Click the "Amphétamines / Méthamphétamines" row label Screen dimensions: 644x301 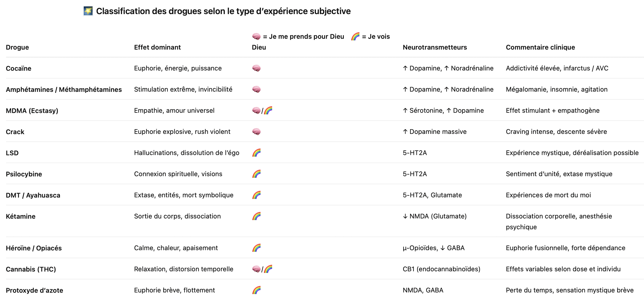tap(64, 90)
